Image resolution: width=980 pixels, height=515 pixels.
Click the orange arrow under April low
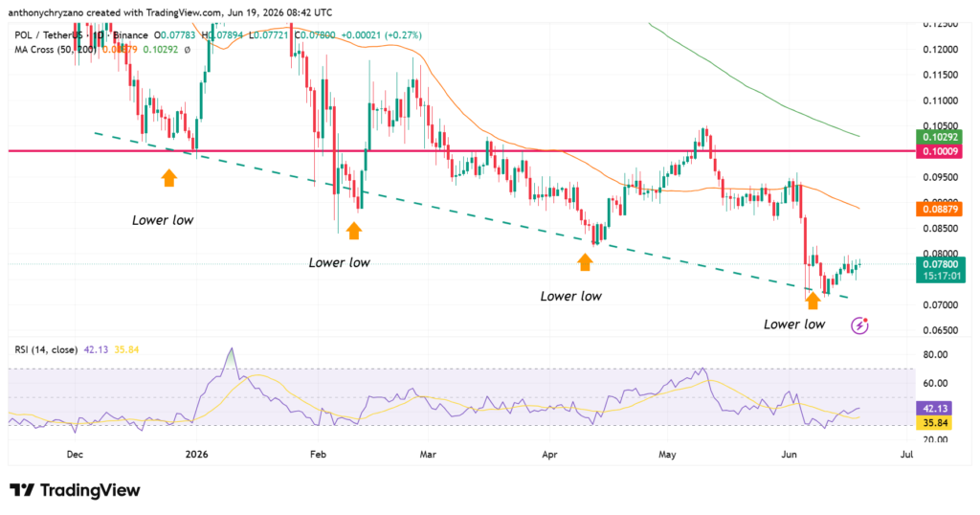585,262
